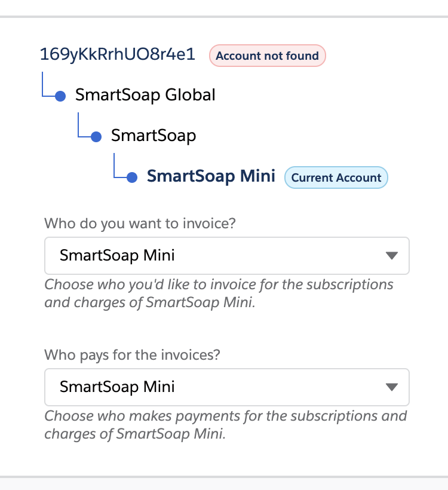Click the Who pays for the invoices label
This screenshot has width=448, height=490.
(132, 355)
